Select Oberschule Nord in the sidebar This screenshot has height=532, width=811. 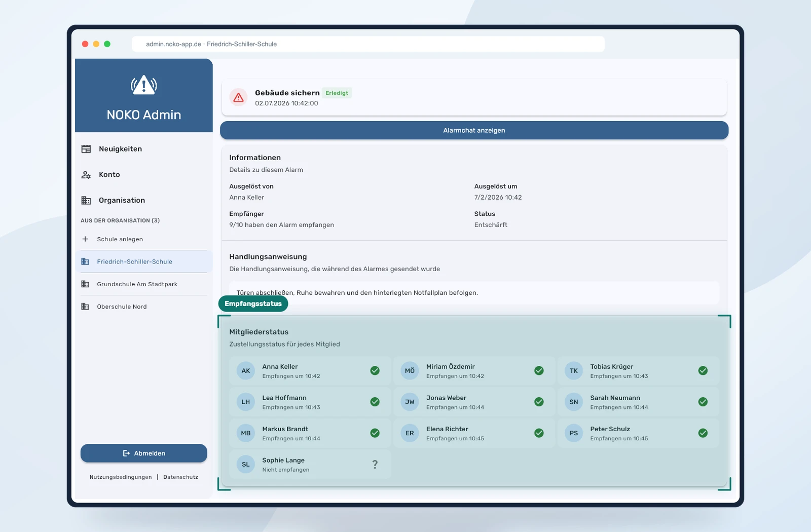click(144, 307)
